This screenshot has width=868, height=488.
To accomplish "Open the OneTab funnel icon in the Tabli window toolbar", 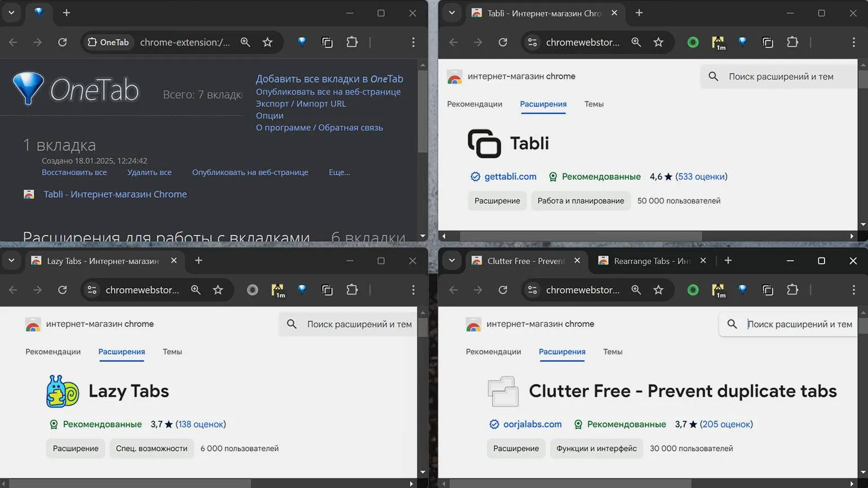I will 742,42.
